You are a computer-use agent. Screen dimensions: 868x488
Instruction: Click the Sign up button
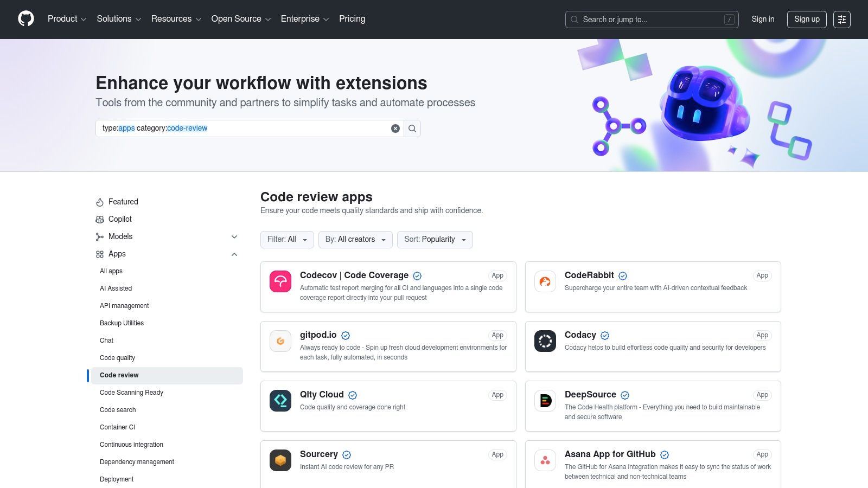[x=807, y=20]
